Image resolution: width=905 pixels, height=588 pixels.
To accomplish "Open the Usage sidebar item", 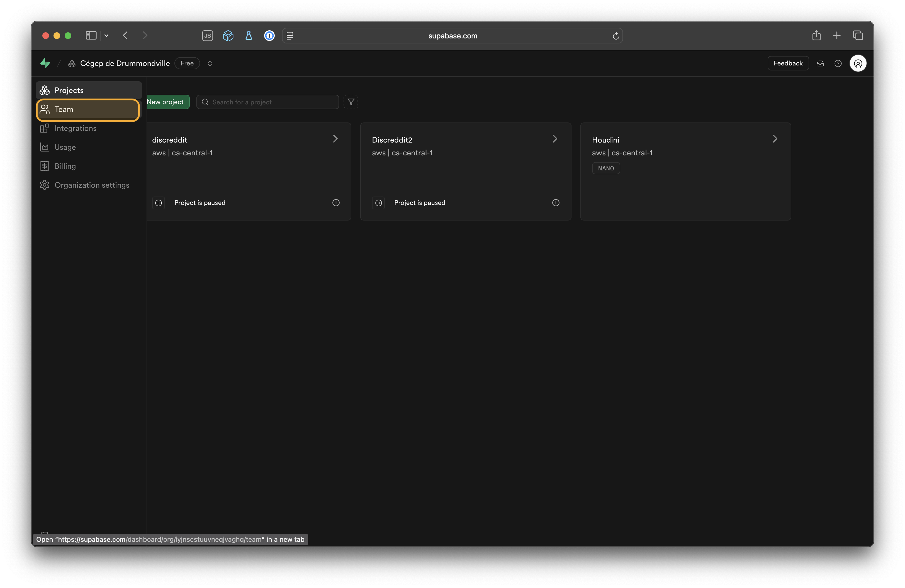I will tap(89, 147).
